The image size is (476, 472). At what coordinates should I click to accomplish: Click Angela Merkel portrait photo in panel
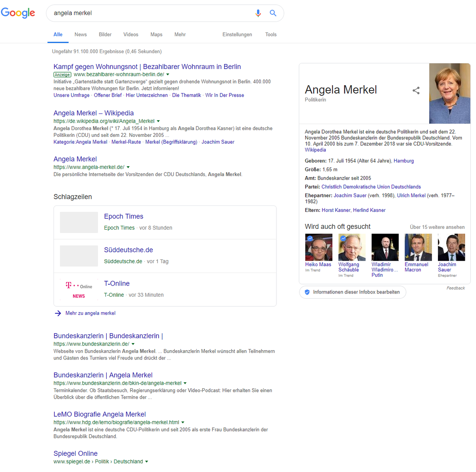coord(450,94)
